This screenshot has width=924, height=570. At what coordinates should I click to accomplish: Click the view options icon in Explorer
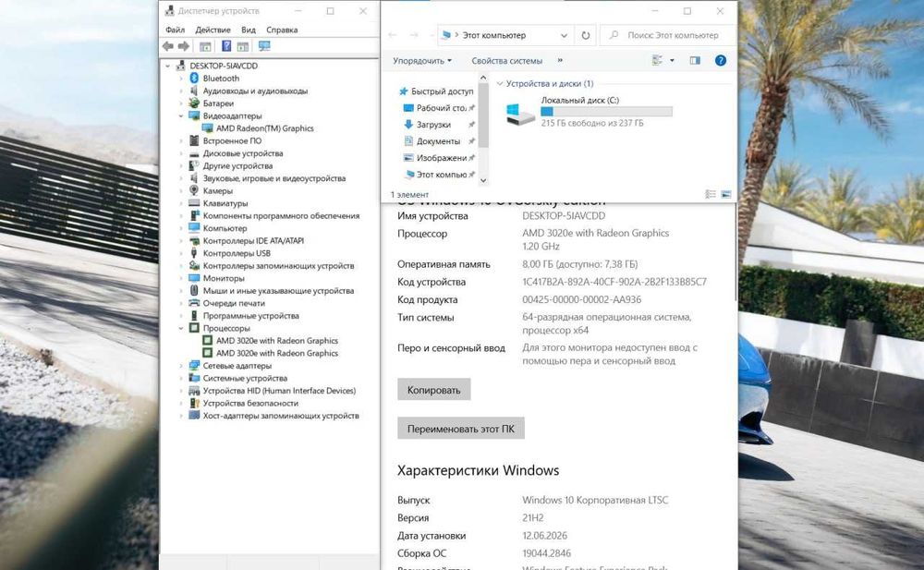(657, 60)
